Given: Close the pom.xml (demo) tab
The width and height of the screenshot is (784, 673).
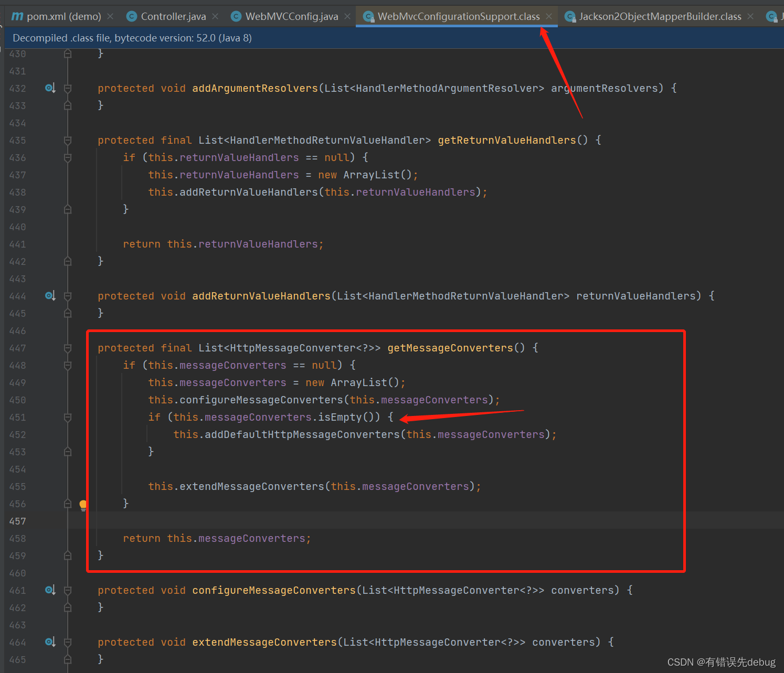Looking at the screenshot, I should [110, 16].
